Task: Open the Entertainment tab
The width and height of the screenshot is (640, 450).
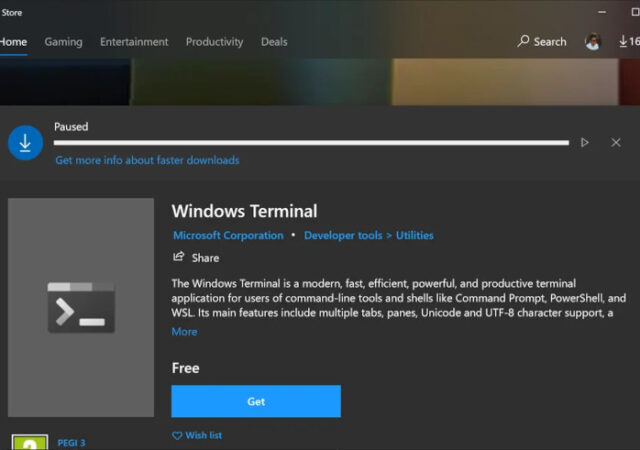Action: (x=134, y=42)
